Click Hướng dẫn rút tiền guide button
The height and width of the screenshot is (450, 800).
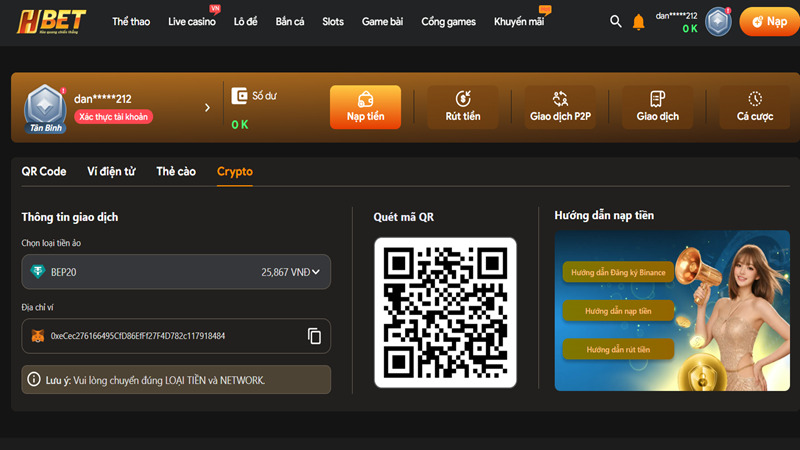tap(618, 349)
